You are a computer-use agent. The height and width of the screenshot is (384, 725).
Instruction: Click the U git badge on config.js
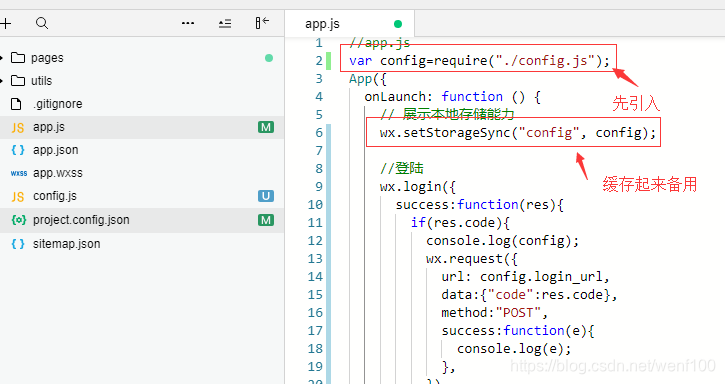[266, 196]
